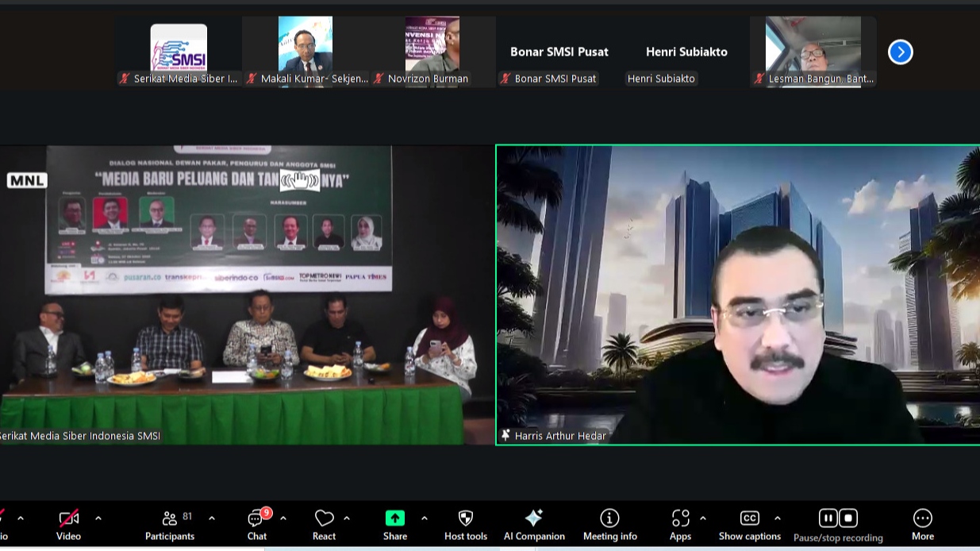
Task: Go to next gallery page with blue arrow
Action: 900,52
